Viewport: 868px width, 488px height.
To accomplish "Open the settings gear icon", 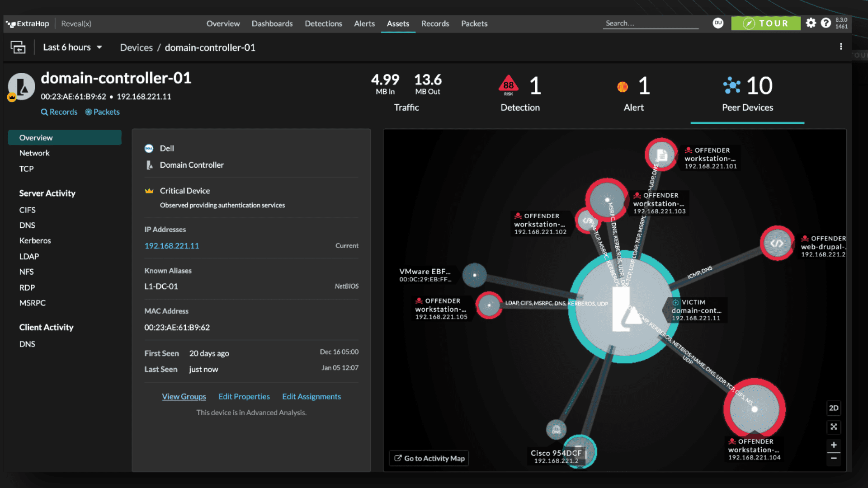I will point(811,23).
